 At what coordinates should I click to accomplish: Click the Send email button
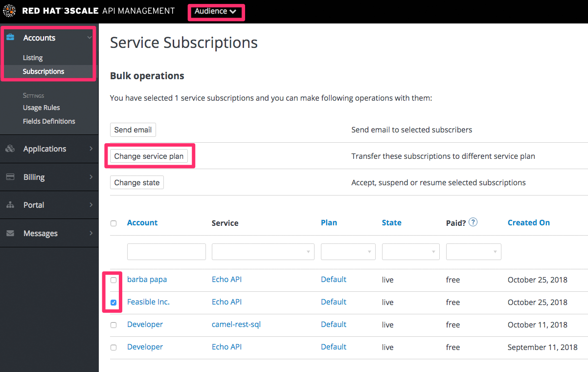coord(133,130)
